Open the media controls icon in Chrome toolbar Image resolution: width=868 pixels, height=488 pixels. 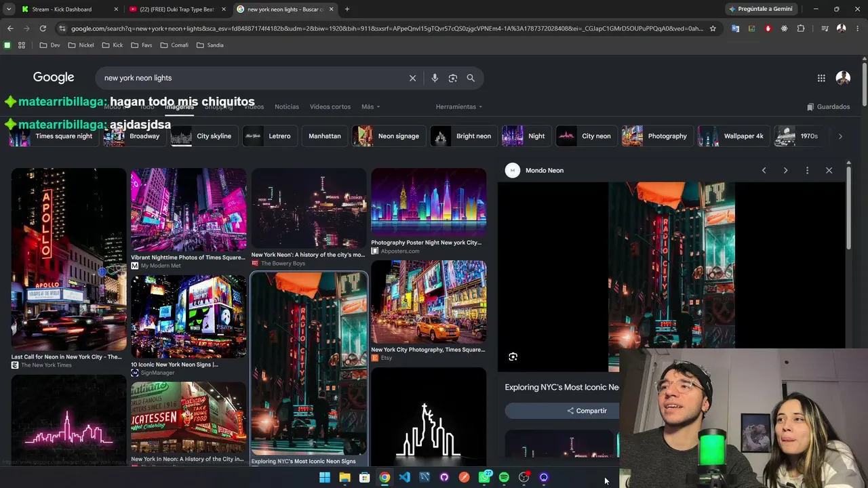point(825,28)
